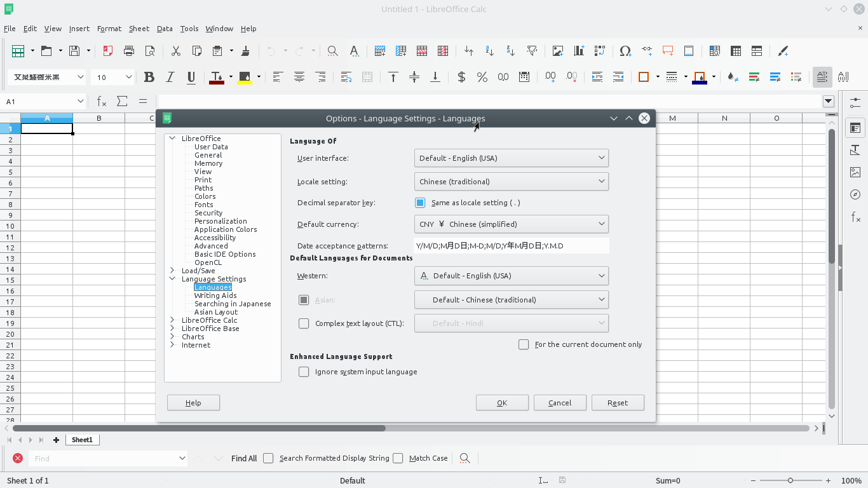The image size is (868, 488).
Task: Insert image via toolbar icon
Action: click(557, 51)
